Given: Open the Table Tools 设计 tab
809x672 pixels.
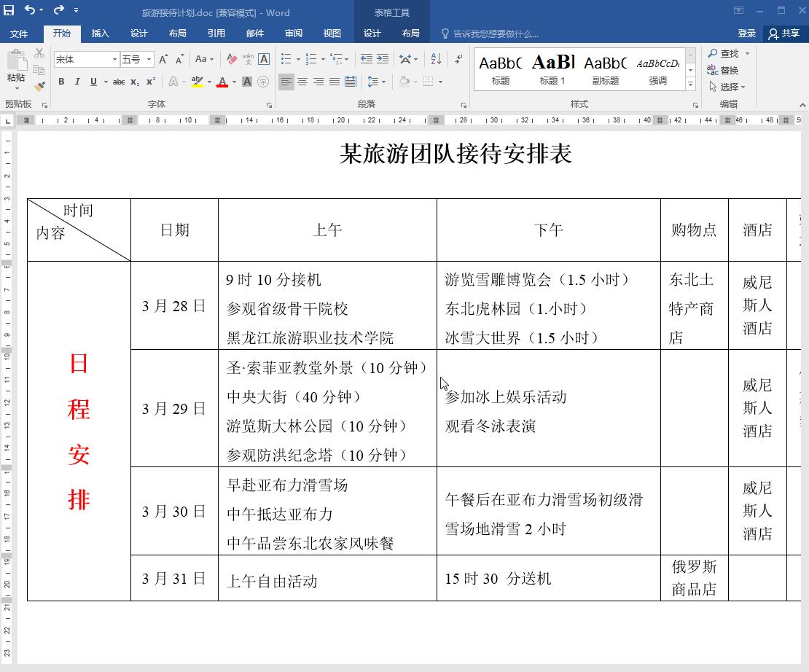Looking at the screenshot, I should tap(373, 34).
